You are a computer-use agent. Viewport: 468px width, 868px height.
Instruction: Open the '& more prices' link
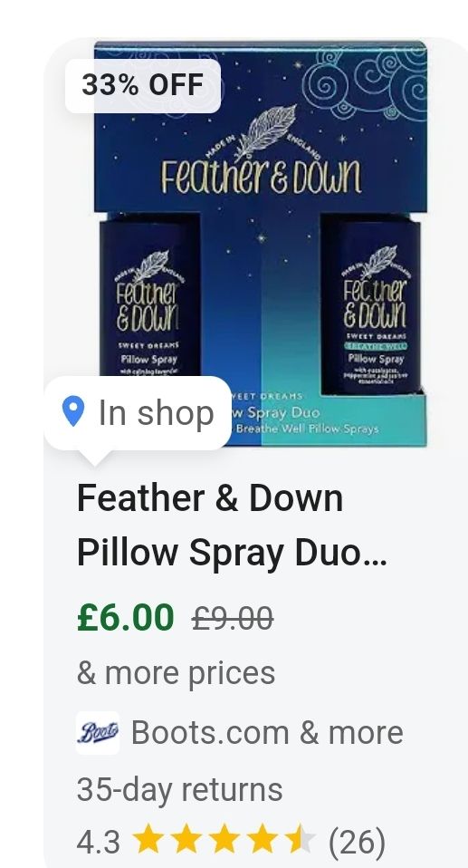[x=176, y=673]
